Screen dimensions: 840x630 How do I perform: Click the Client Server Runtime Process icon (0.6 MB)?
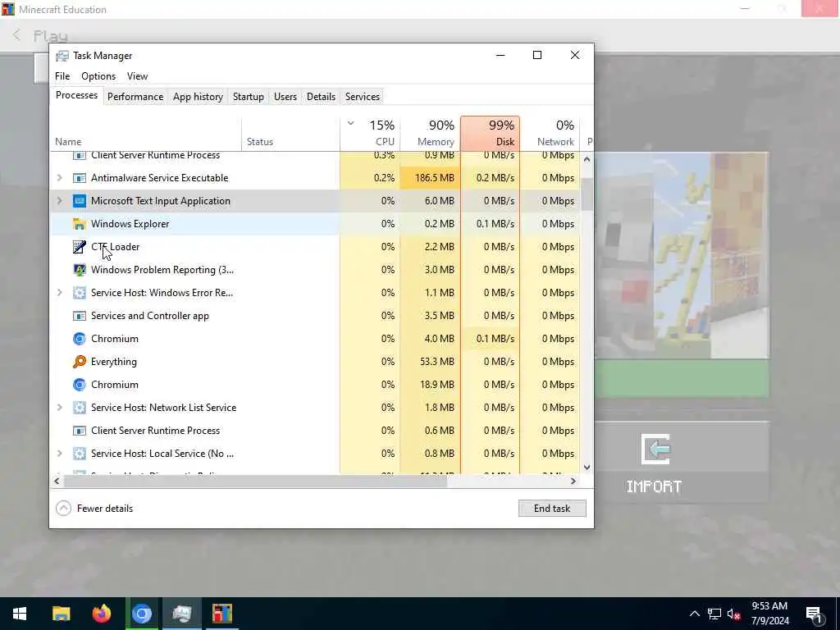click(x=80, y=431)
